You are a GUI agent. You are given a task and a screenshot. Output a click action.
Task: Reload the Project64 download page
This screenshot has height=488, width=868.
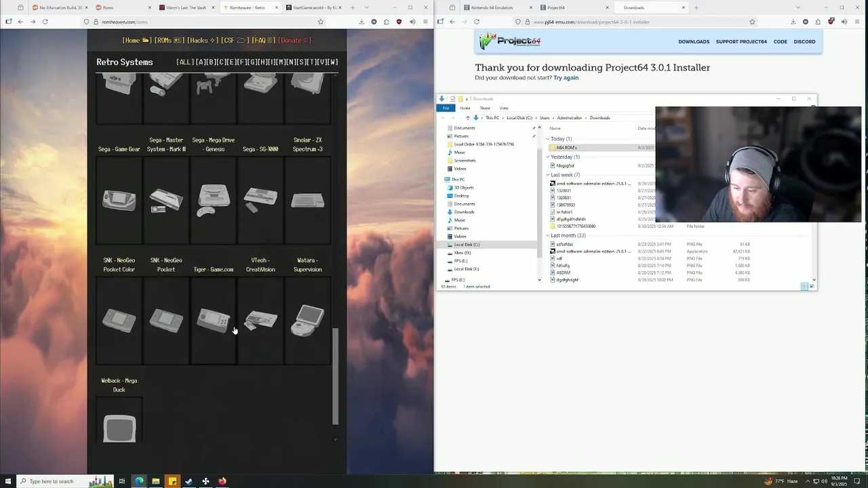tap(477, 22)
